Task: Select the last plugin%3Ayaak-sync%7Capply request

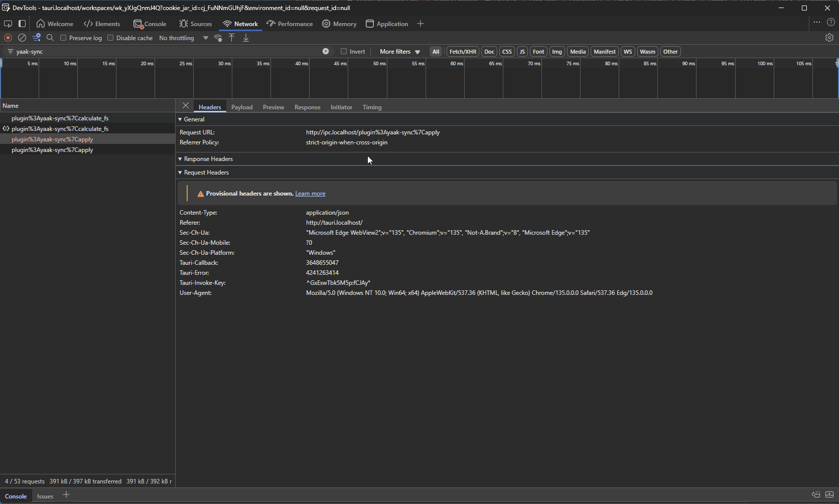Action: click(x=52, y=150)
